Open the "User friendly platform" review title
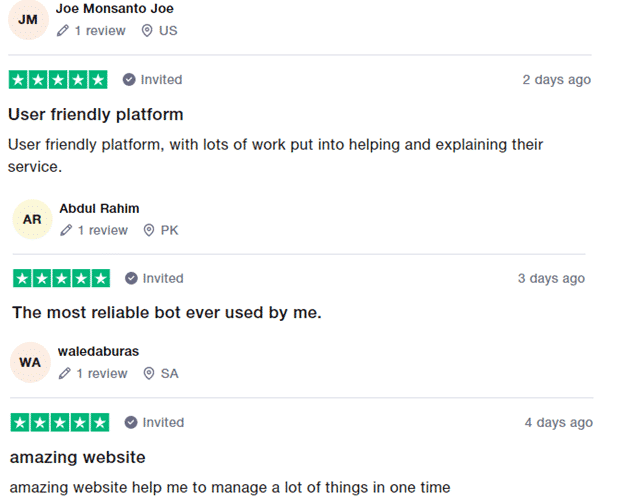The image size is (625, 504). coord(96,114)
